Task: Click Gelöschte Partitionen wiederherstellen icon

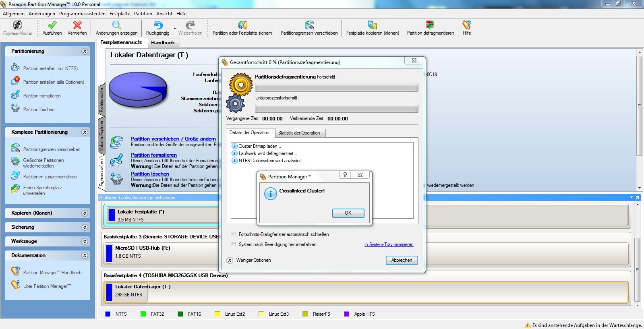Action: (15, 162)
